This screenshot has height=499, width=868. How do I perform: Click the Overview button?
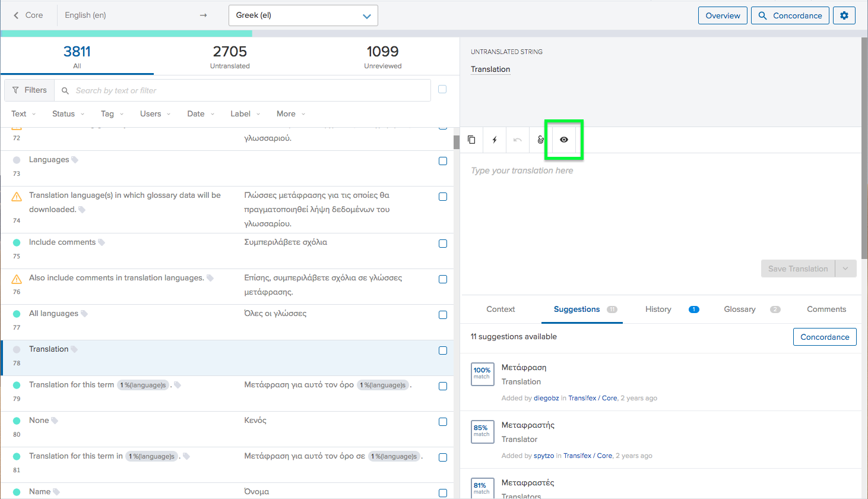pos(723,15)
